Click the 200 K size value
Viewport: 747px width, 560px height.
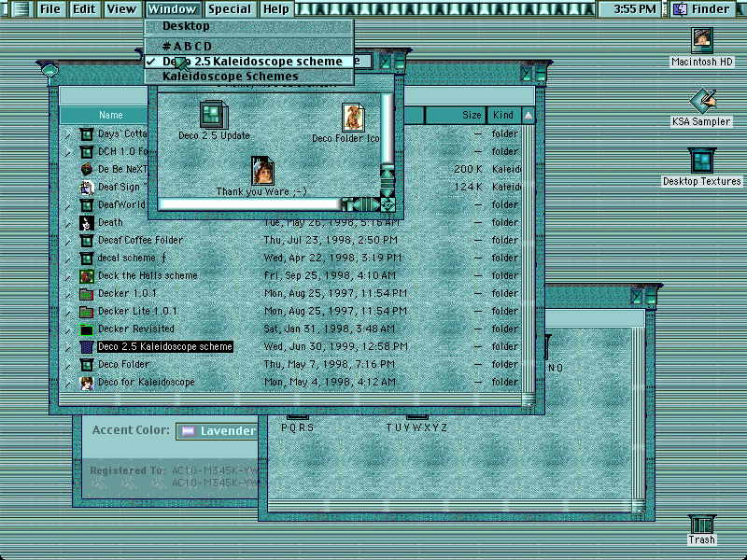tap(468, 170)
